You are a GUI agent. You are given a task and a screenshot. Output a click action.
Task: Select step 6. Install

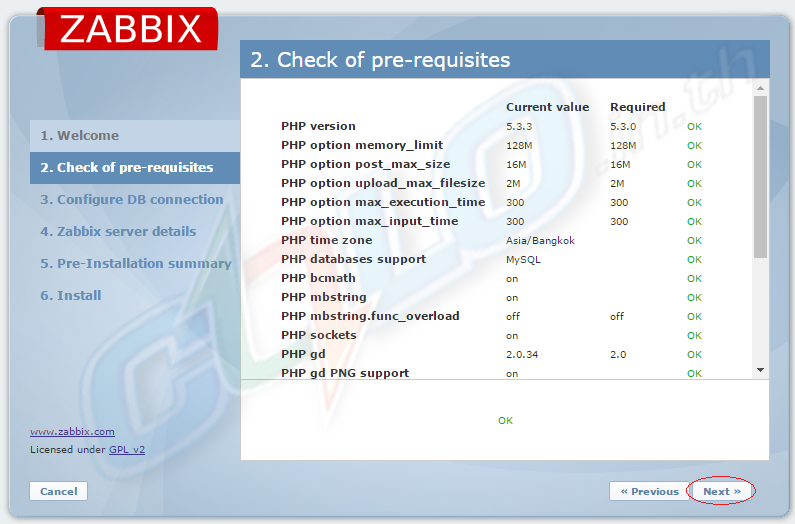(71, 295)
